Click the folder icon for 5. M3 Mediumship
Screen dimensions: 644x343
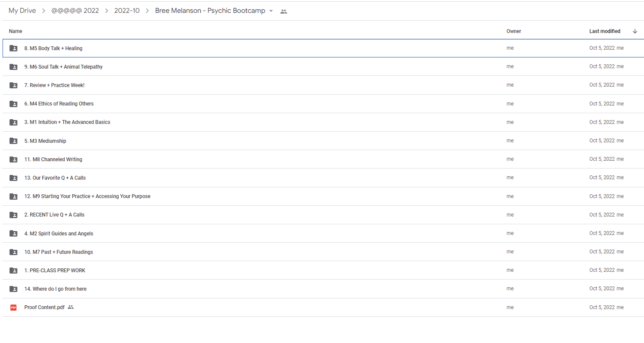13,141
